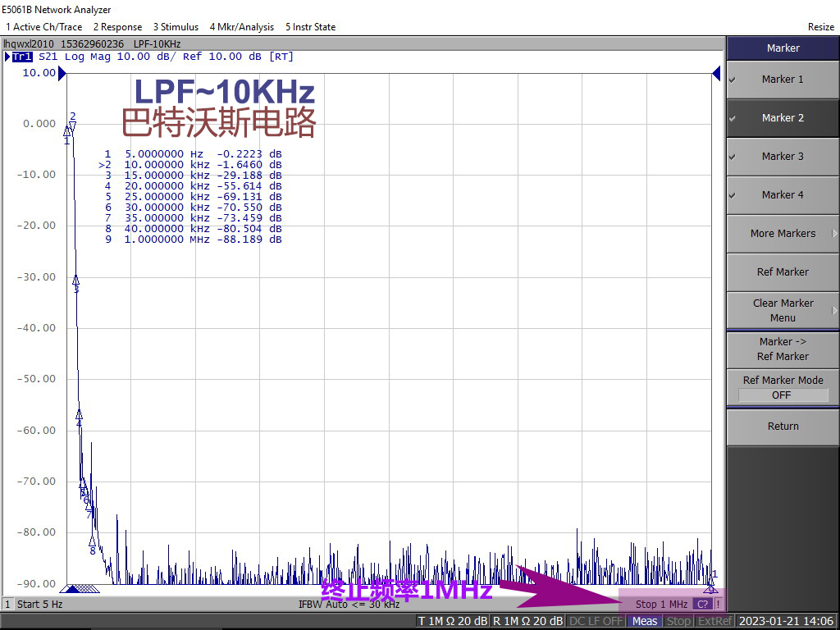Toggle Marker 3 checkmark
The width and height of the screenshot is (840, 630).
783,157
